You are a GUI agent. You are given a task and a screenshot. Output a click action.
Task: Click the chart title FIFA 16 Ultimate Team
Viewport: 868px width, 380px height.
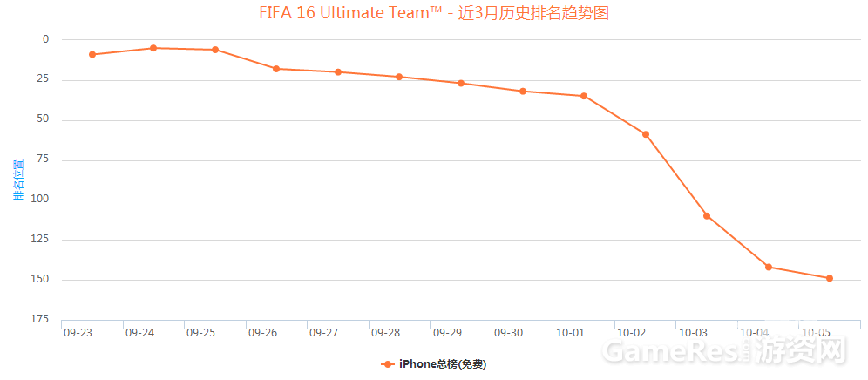(x=434, y=13)
